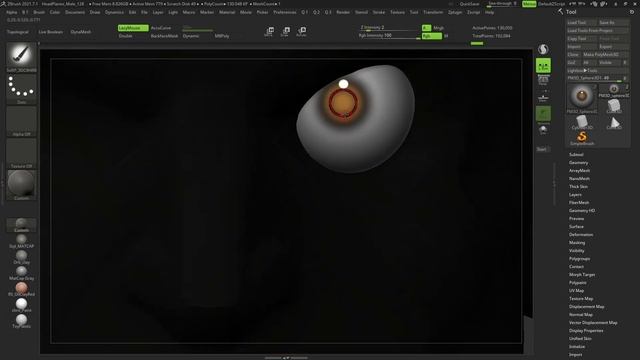Click the Load Tool button
Screen dimensions: 640x360
tap(582, 22)
